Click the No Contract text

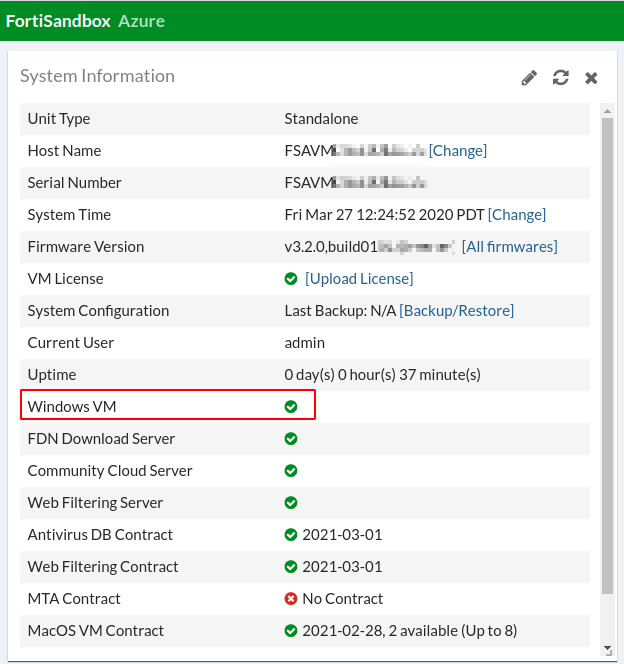point(342,599)
